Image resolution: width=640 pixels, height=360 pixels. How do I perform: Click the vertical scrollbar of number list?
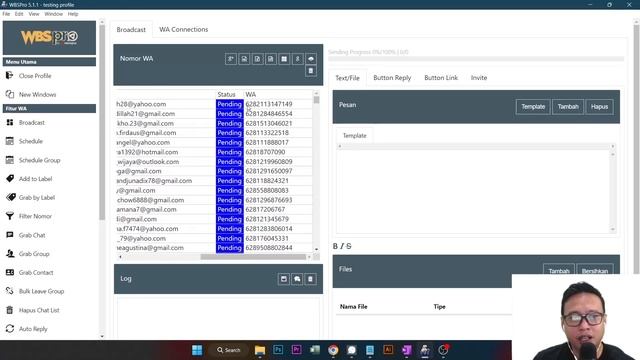316,100
